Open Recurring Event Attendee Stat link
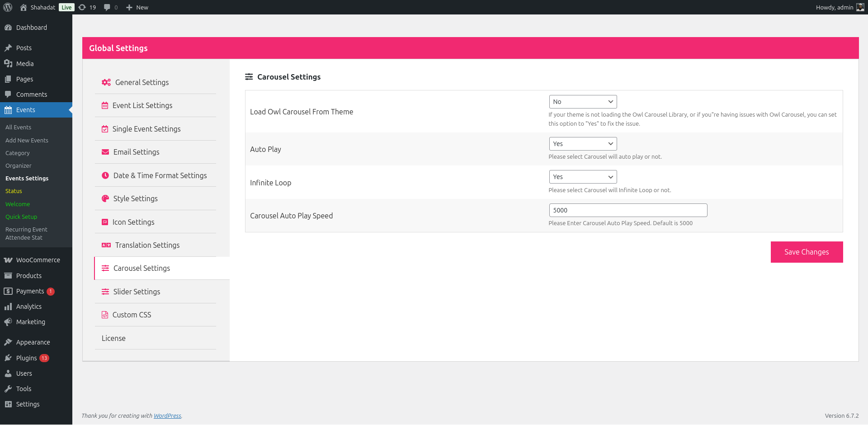The image size is (868, 425). pos(26,234)
